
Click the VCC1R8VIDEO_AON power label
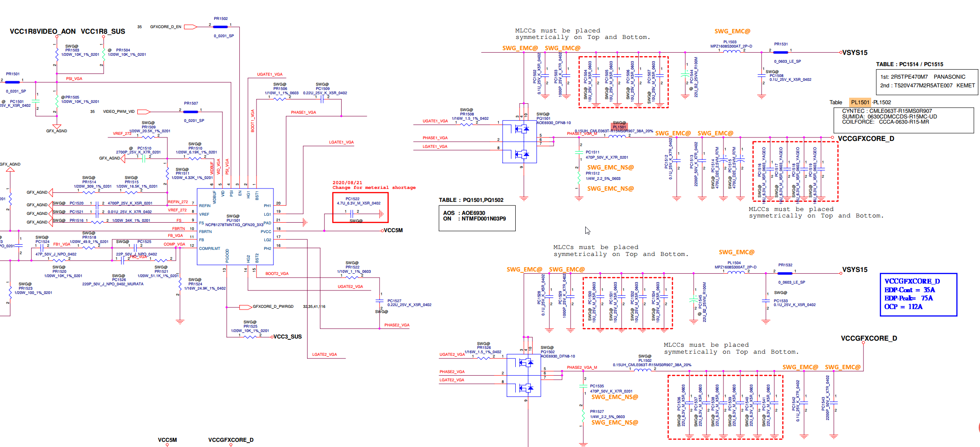point(43,32)
